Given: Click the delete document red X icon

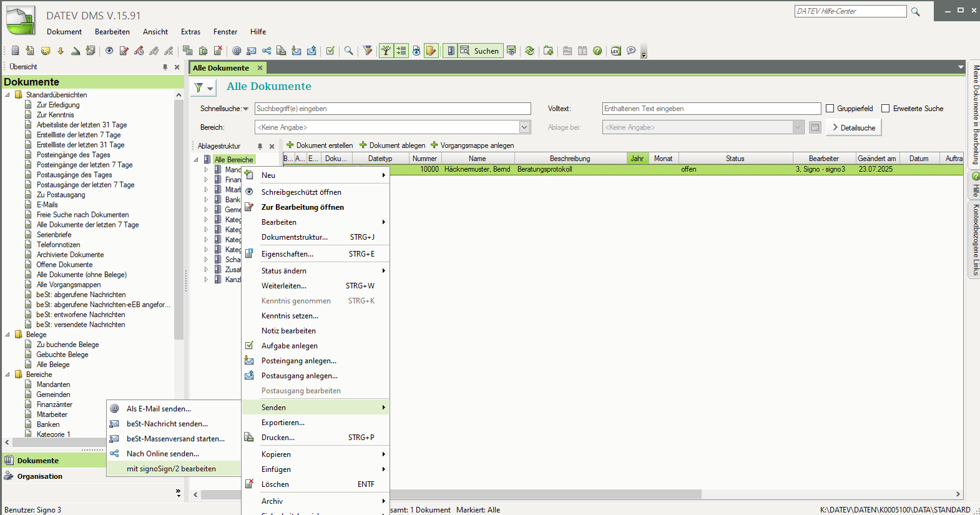Looking at the screenshot, I should tap(218, 51).
